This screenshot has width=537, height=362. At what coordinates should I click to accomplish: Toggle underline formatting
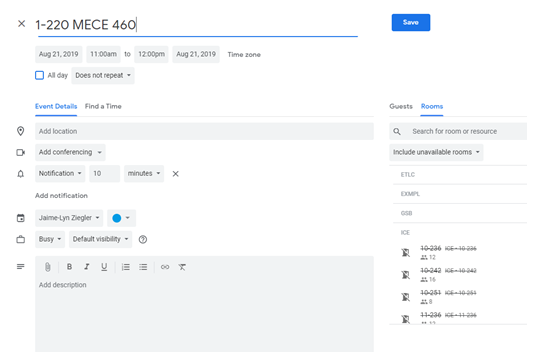104,267
